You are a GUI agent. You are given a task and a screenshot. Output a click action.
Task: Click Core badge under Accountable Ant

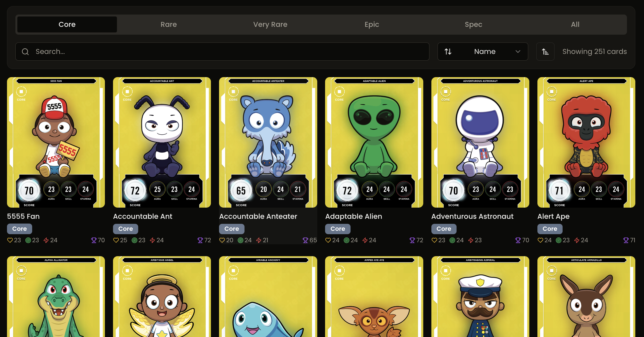pos(126,229)
